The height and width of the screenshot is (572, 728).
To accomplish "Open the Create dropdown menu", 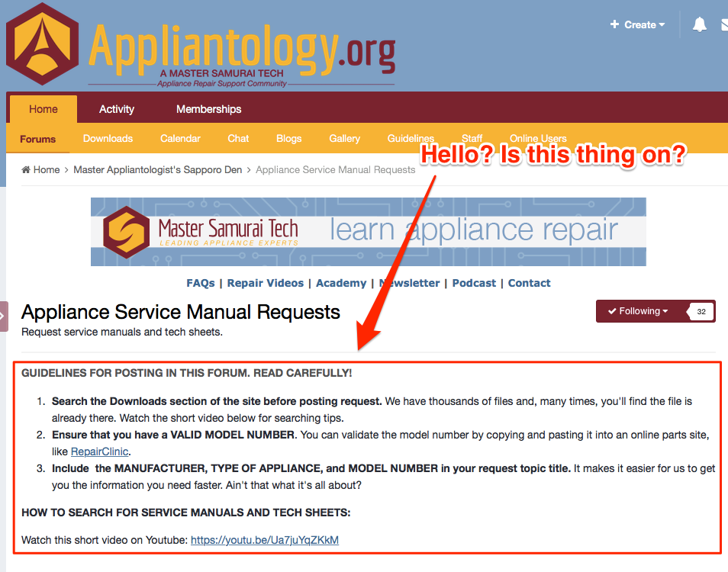I will (637, 24).
